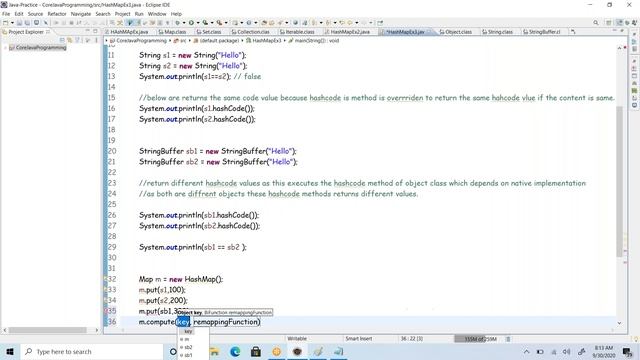
Task: Click the volume speaker tray icon
Action: click(567, 351)
